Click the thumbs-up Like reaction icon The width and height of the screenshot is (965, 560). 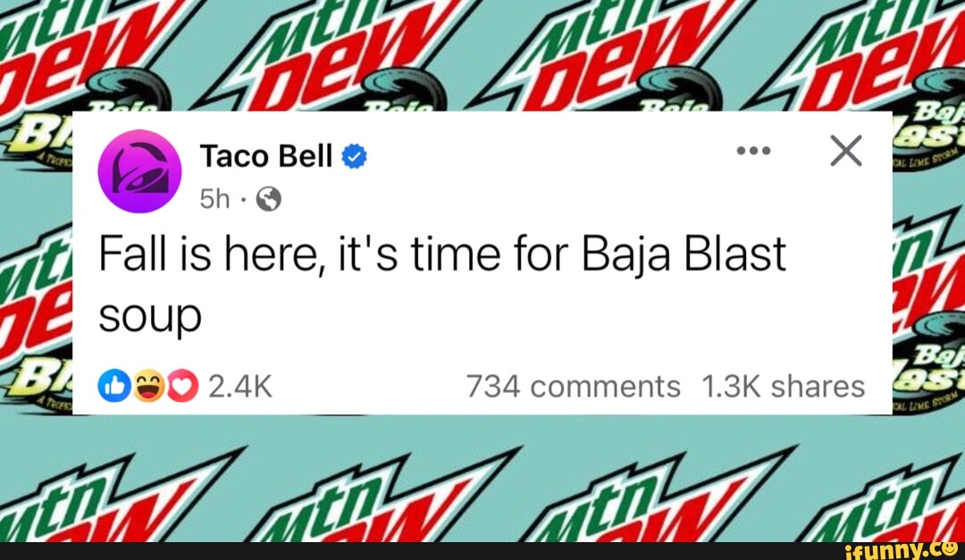(x=114, y=387)
